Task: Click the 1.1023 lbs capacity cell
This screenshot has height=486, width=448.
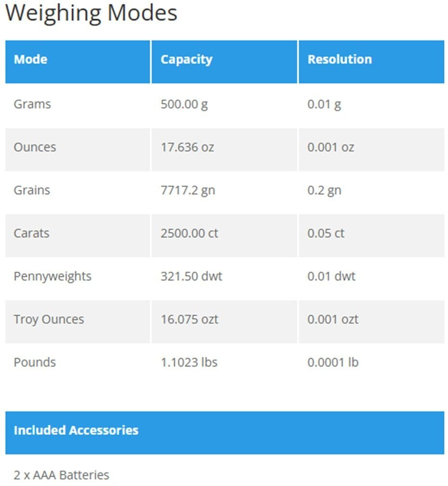Action: point(189,362)
